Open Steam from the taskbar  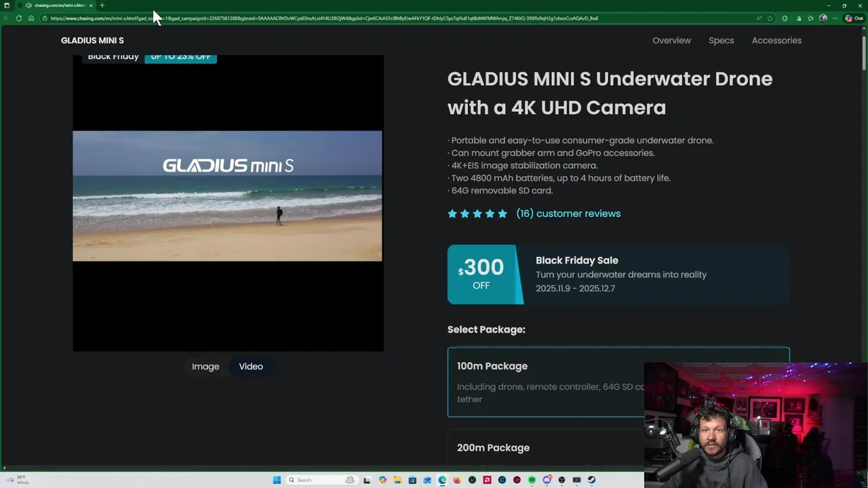591,480
